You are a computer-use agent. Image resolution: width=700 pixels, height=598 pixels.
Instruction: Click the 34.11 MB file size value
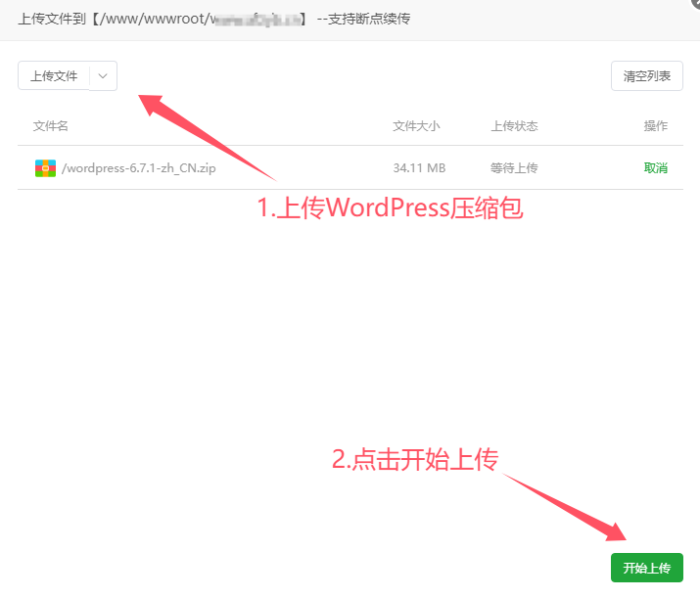pyautogui.click(x=419, y=167)
